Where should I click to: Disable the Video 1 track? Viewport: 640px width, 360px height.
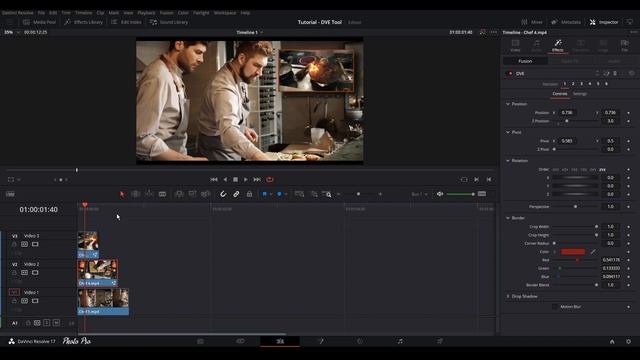pos(35,301)
